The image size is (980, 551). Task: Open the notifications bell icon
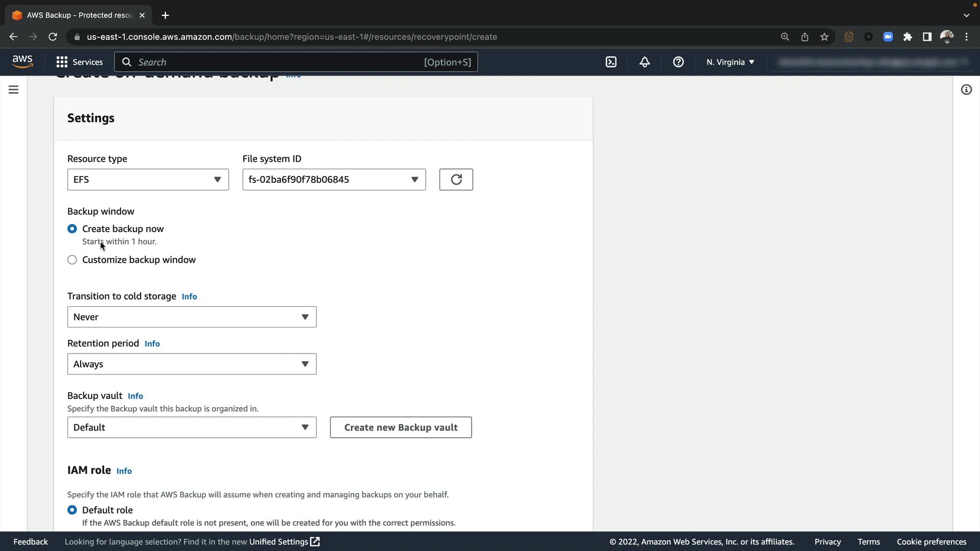pyautogui.click(x=645, y=62)
